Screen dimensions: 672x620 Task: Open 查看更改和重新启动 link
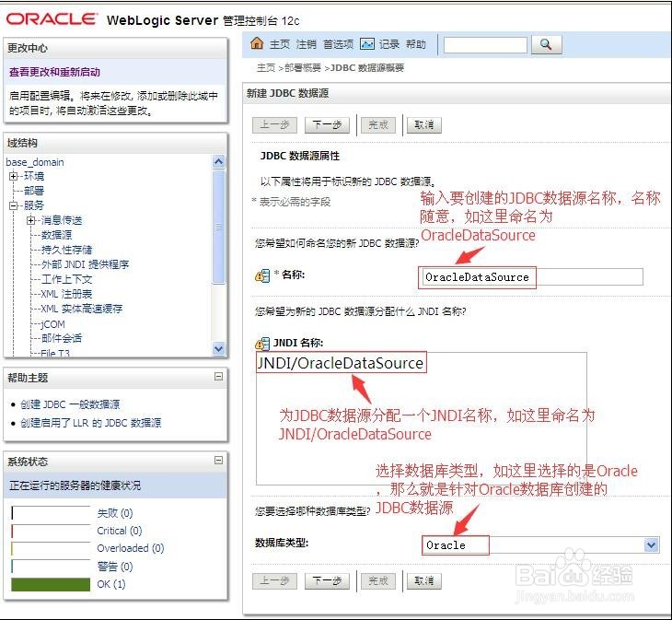[x=54, y=72]
